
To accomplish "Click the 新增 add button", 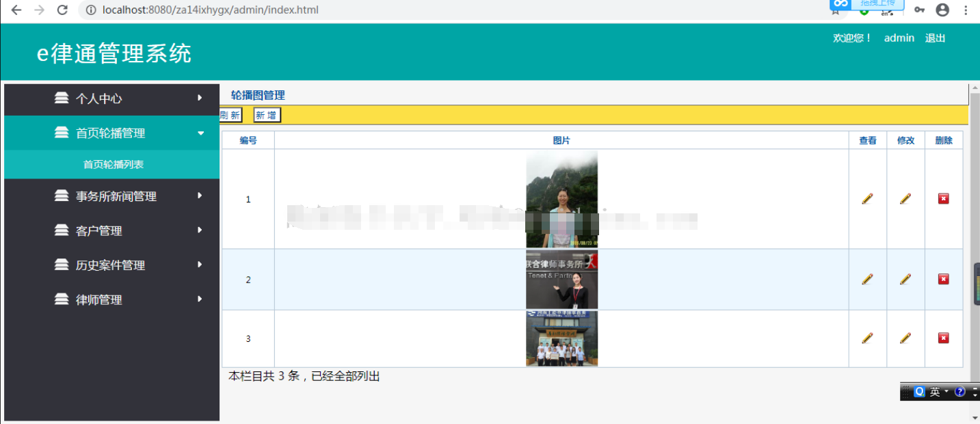I will click(x=267, y=116).
